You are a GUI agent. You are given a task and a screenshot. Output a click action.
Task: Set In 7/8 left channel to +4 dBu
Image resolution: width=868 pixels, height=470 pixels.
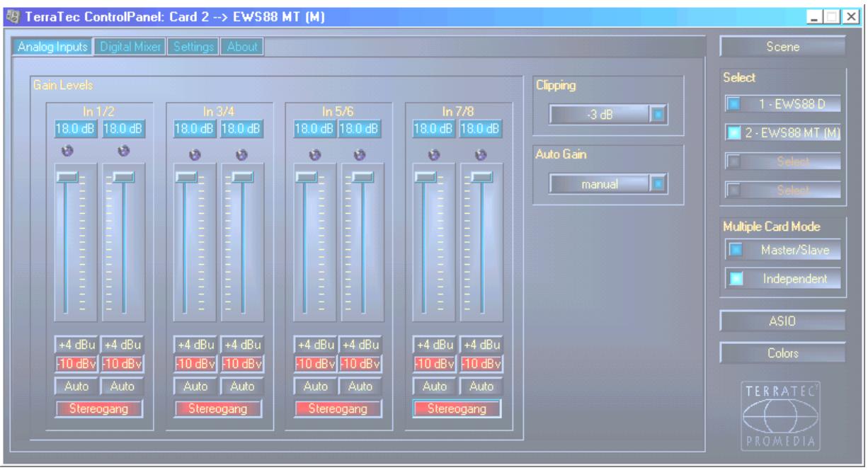point(435,345)
